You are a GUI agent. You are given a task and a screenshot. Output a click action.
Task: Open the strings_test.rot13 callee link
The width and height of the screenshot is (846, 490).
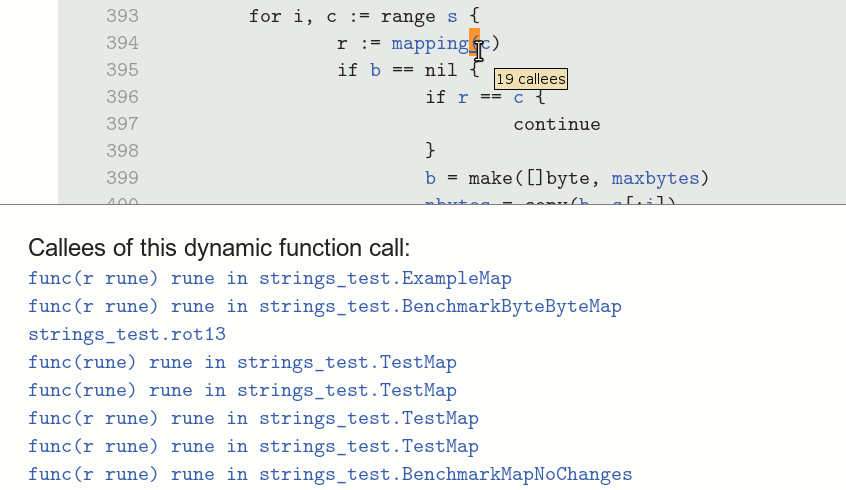[x=127, y=334]
